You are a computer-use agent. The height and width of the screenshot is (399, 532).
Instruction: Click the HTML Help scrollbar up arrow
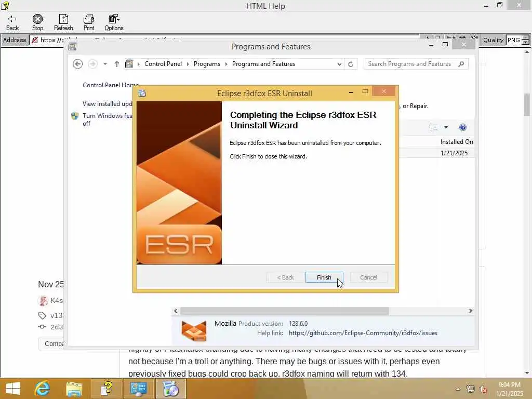click(527, 52)
